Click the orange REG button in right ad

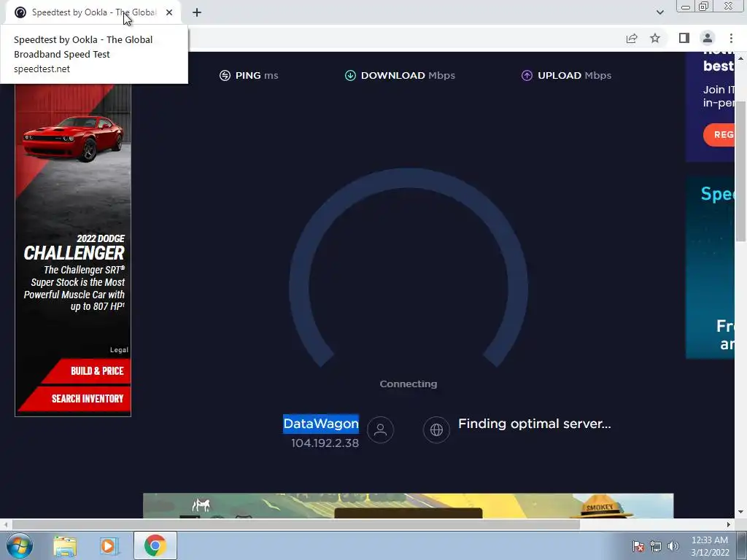[x=719, y=135]
